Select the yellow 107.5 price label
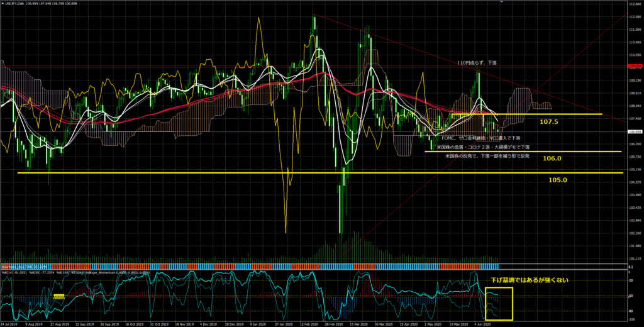The width and height of the screenshot is (644, 327). 548,121
